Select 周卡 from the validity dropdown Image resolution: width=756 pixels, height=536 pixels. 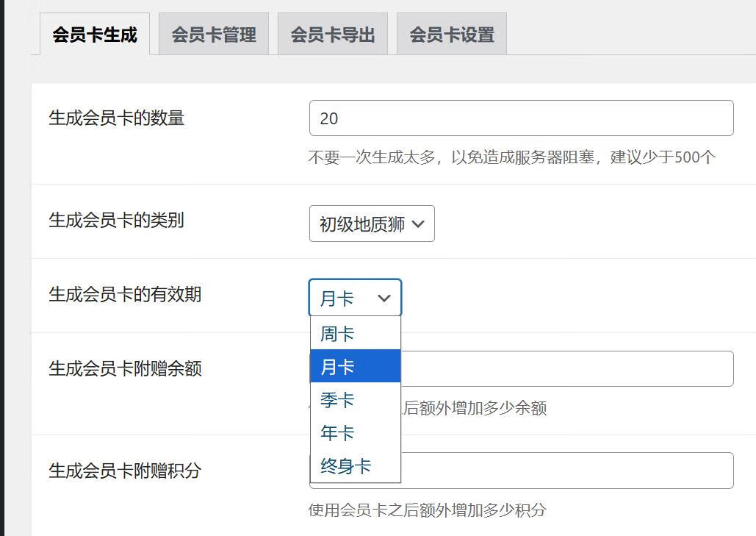click(x=336, y=332)
